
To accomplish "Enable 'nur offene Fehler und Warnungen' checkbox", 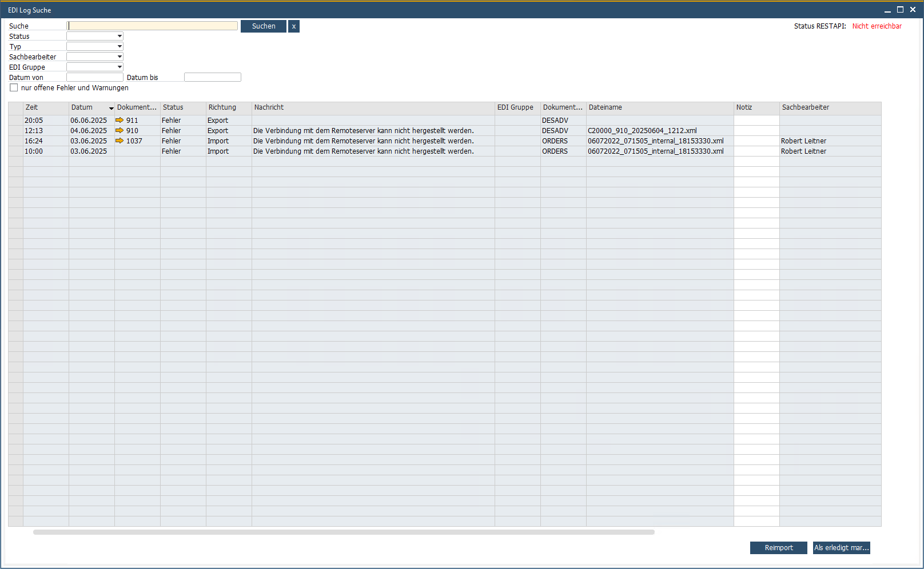I will (x=14, y=88).
